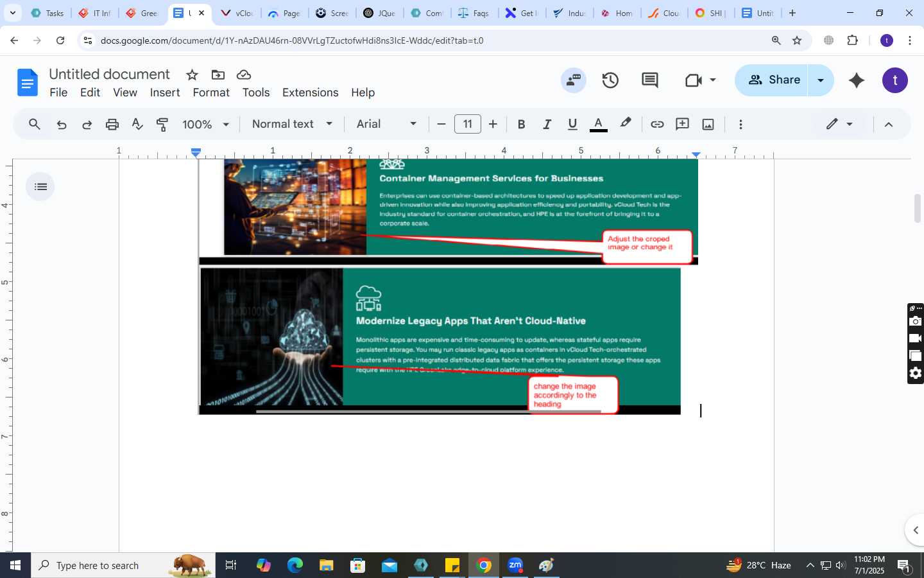The image size is (924, 578).
Task: Open the Edit menu
Action: (x=90, y=92)
